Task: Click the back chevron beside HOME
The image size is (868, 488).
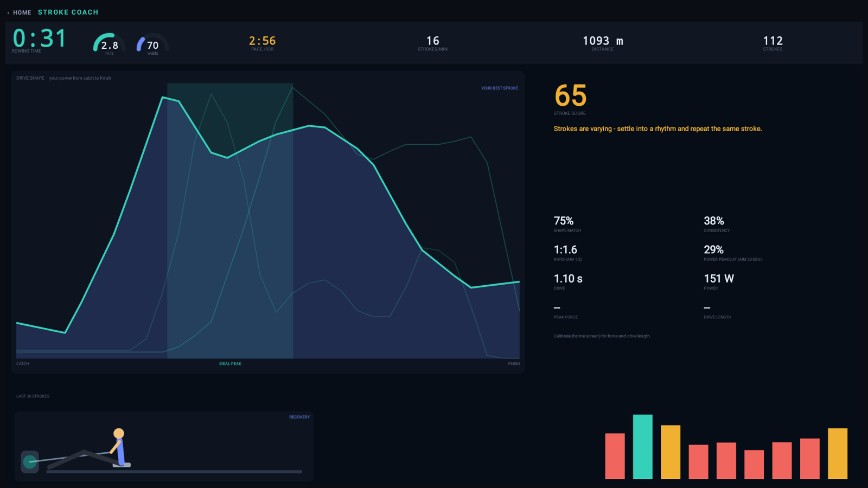Action: [8, 12]
